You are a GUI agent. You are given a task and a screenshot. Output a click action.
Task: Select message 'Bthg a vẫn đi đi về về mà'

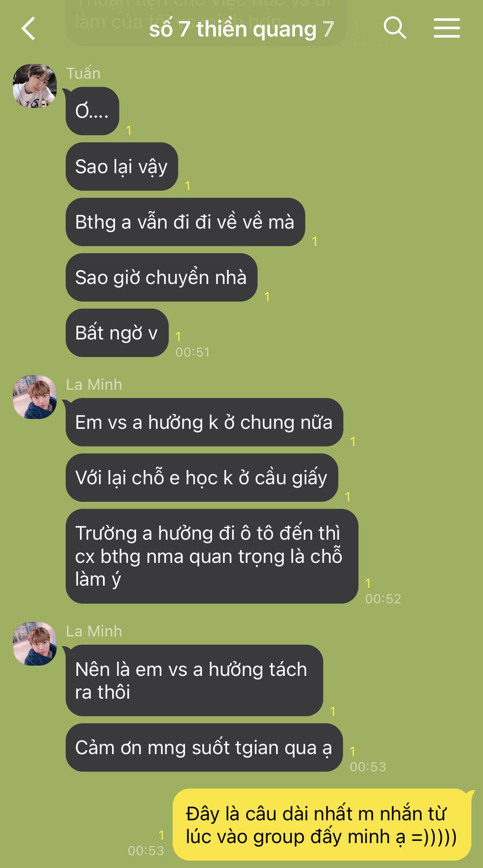point(185,222)
